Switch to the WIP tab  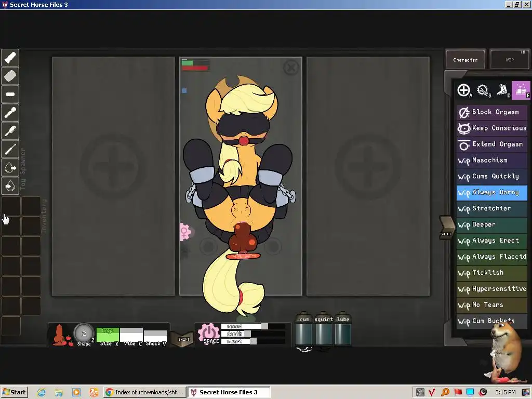(510, 60)
